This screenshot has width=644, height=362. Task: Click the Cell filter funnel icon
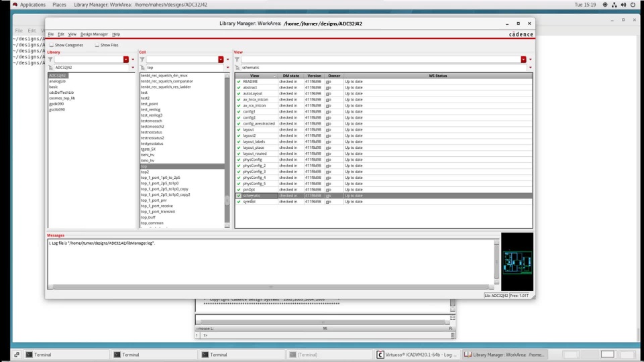pyautogui.click(x=142, y=60)
